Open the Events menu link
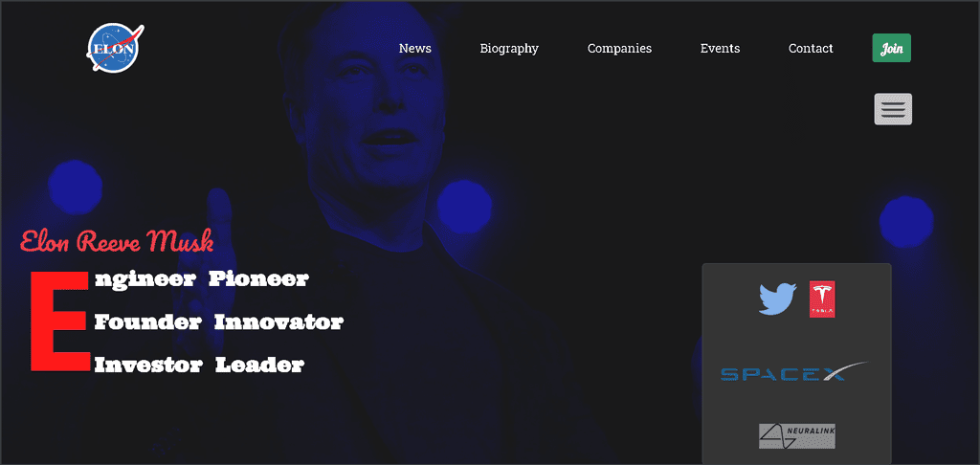 tap(720, 48)
